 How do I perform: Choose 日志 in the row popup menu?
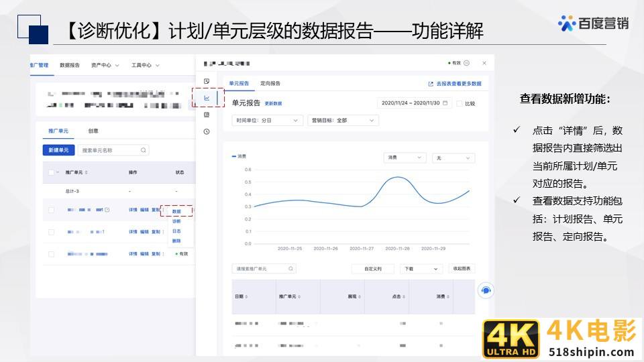click(176, 231)
